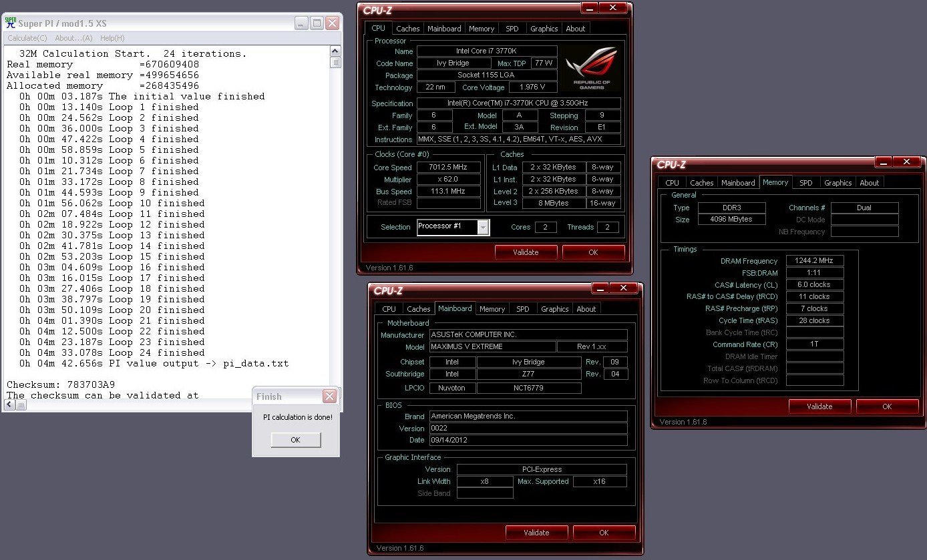927x560 pixels.
Task: Click the Core Voltage value "1.976 V"
Action: tap(533, 87)
